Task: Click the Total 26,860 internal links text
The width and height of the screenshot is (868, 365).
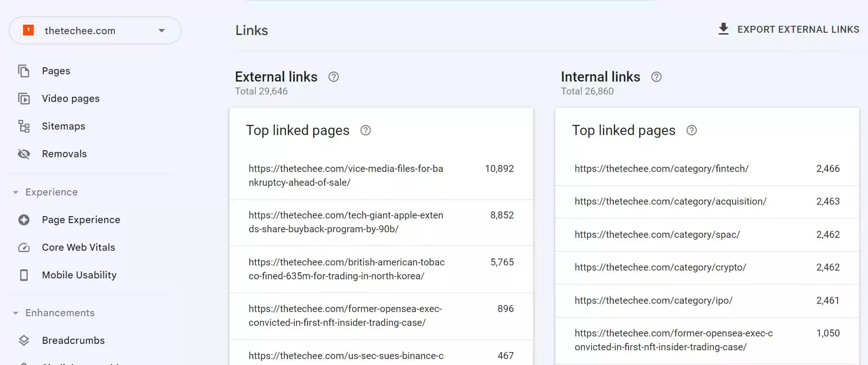Action: [x=587, y=91]
